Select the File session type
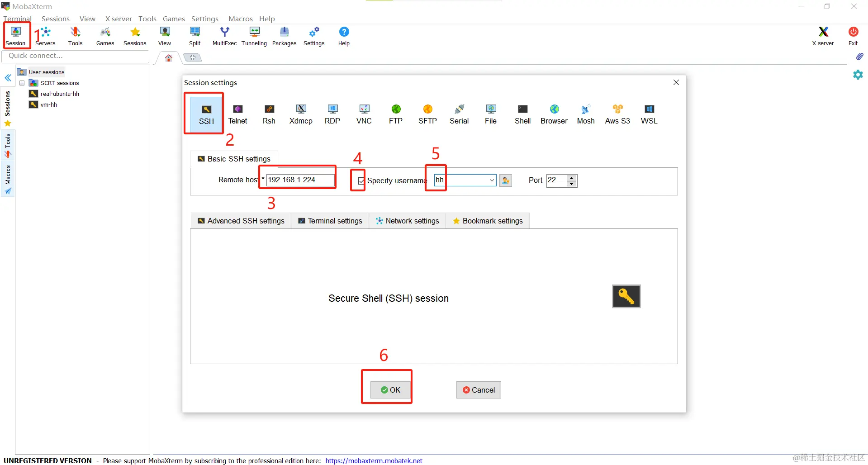The height and width of the screenshot is (465, 868). point(491,114)
